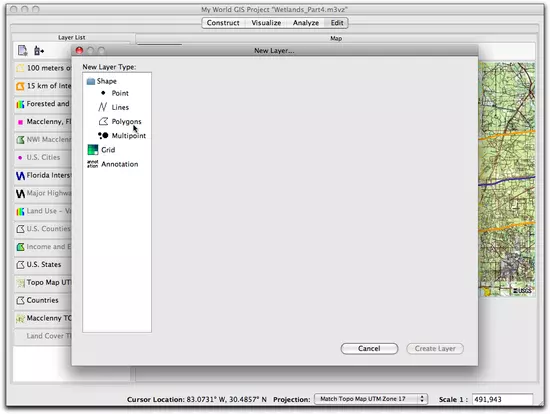Switch to the Visualize tab
The image size is (550, 414).
[266, 23]
